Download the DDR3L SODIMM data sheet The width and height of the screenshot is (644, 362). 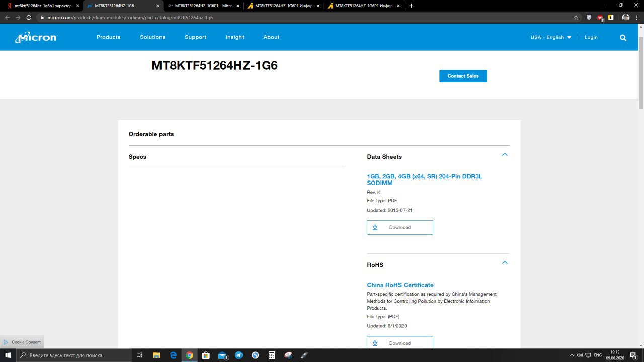400,227
